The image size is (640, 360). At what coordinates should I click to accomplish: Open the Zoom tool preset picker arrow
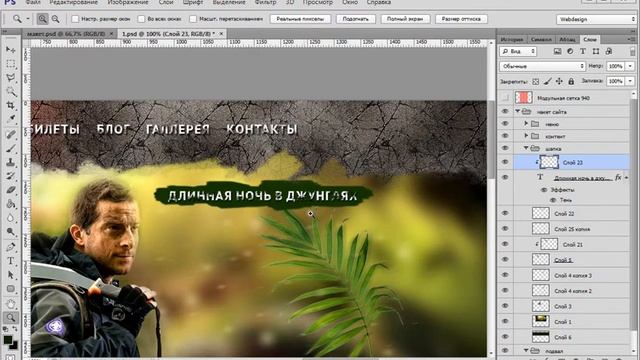click(x=28, y=19)
